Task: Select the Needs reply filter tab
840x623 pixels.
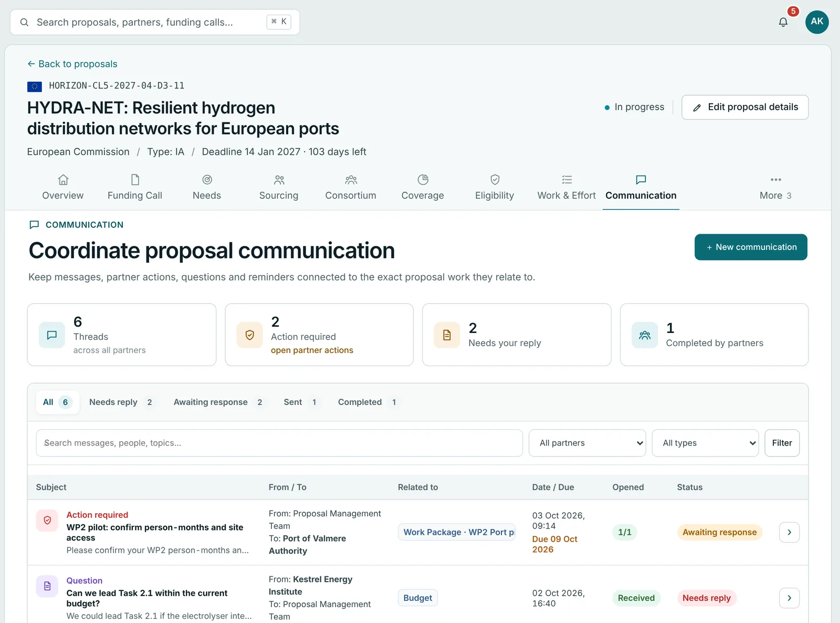Action: [121, 402]
